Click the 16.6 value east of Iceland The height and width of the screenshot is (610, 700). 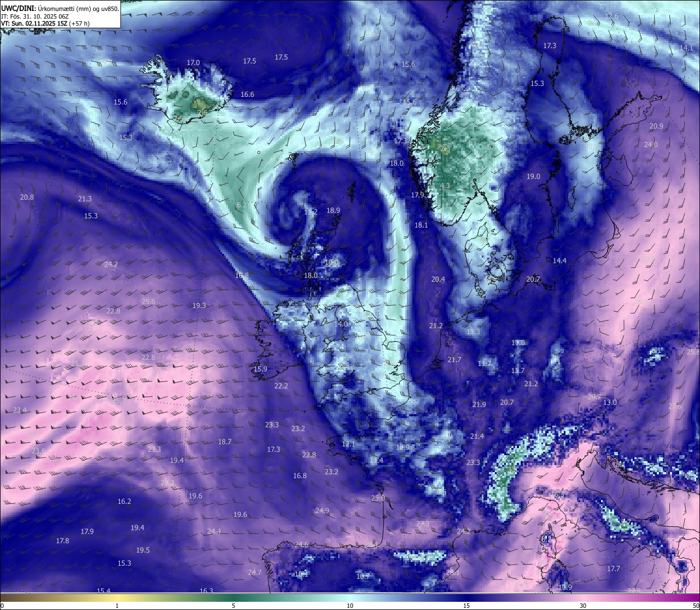247,95
